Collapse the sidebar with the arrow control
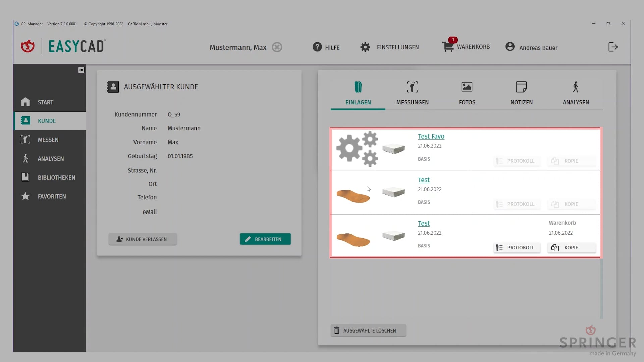Image resolution: width=644 pixels, height=362 pixels. (81, 70)
